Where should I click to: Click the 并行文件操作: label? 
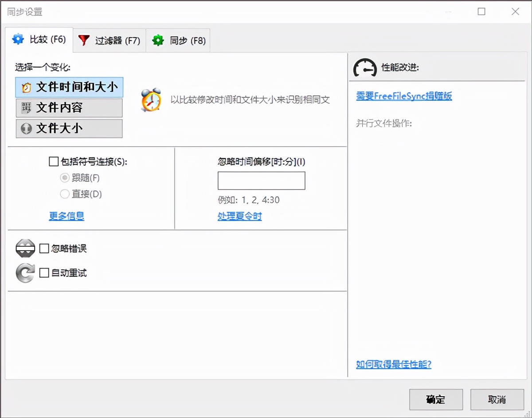(384, 123)
